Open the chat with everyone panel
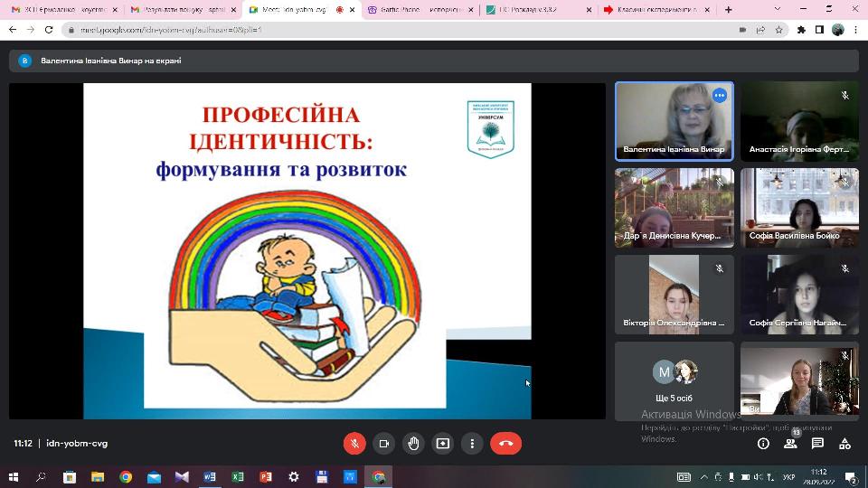Image resolution: width=868 pixels, height=488 pixels. (817, 444)
